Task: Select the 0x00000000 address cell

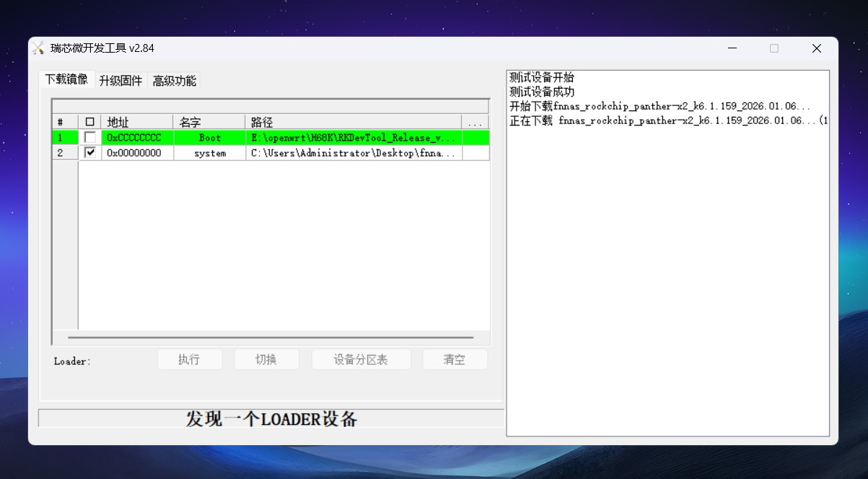Action: 137,153
